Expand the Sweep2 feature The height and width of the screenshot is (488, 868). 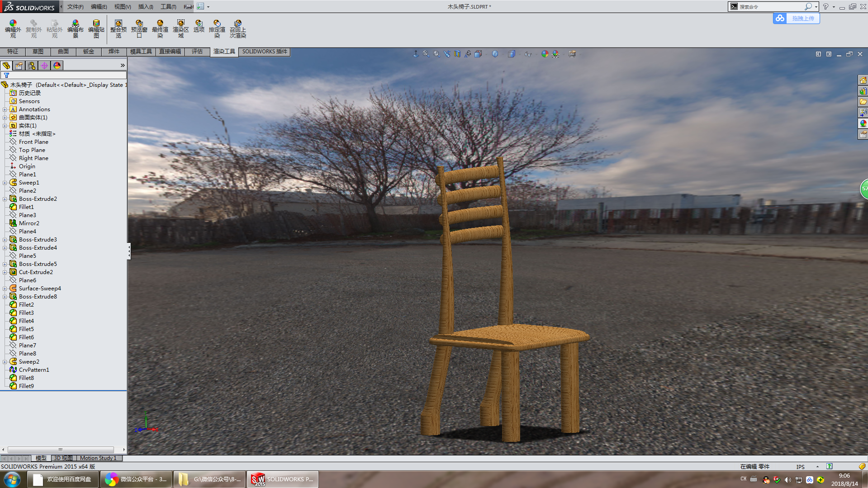click(5, 362)
